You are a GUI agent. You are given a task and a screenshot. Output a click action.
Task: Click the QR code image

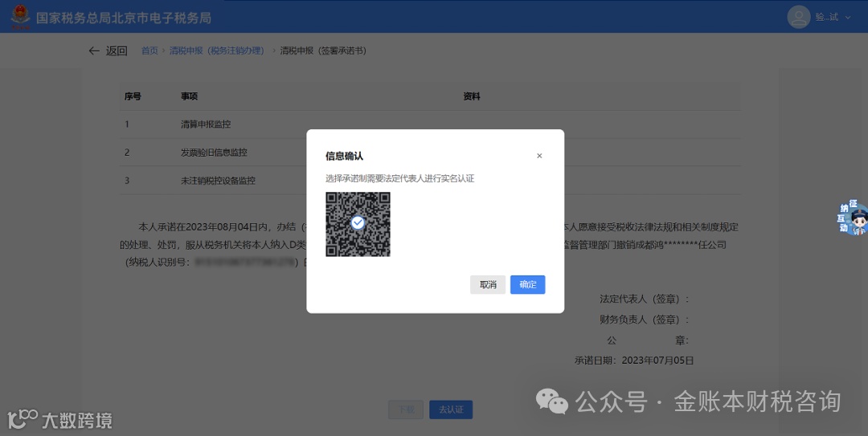tap(358, 224)
